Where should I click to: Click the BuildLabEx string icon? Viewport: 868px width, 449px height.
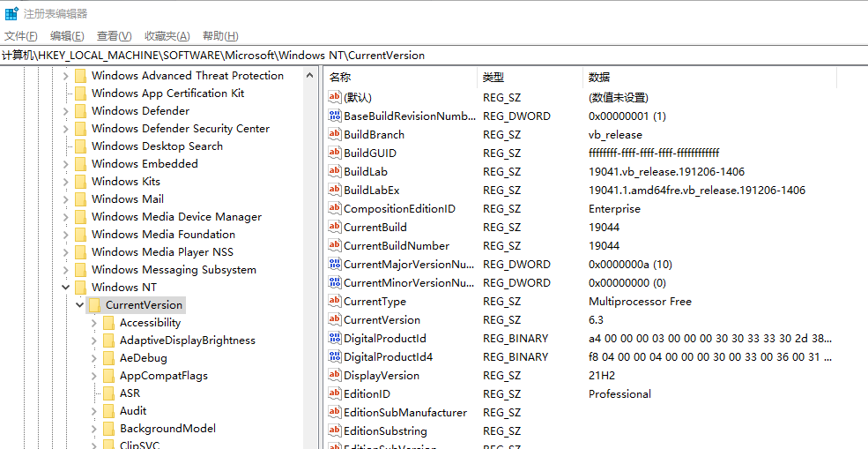(x=335, y=190)
